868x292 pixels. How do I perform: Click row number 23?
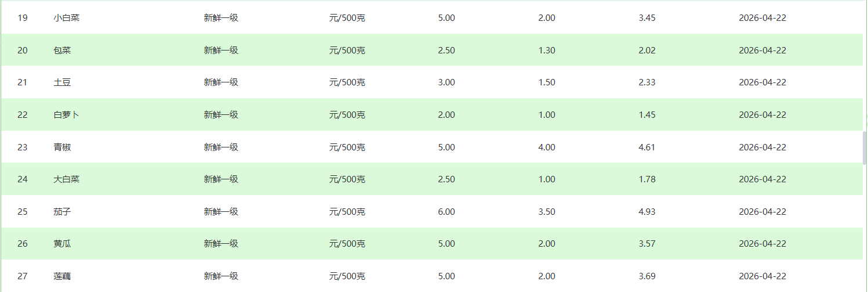point(23,147)
